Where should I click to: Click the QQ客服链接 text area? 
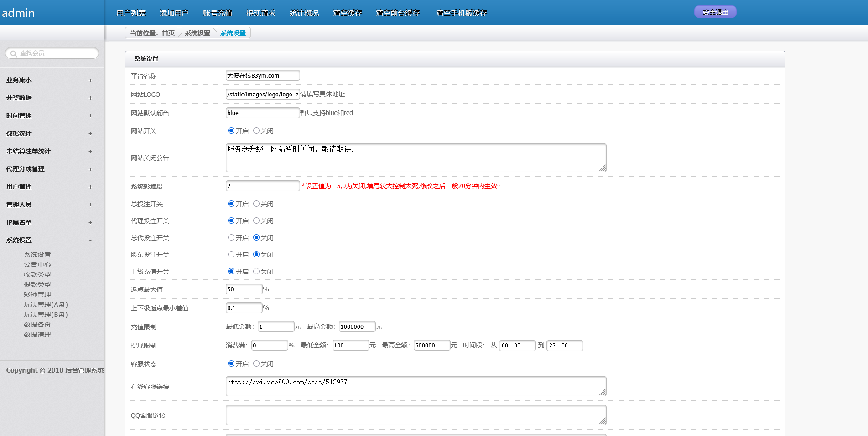click(416, 415)
